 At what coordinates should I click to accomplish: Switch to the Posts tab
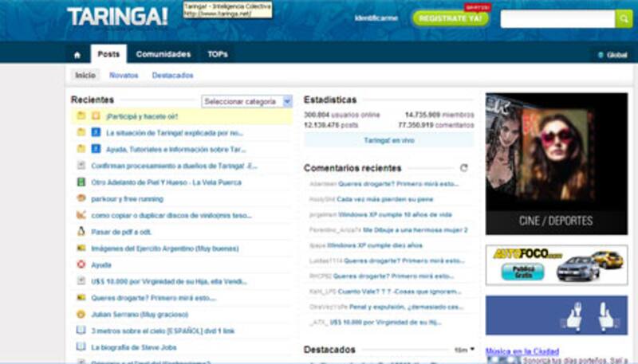(108, 54)
